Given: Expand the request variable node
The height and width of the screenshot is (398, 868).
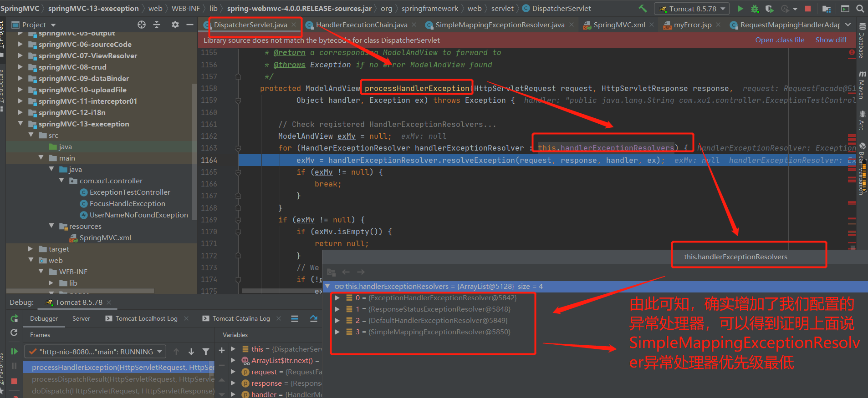Looking at the screenshot, I should point(233,372).
